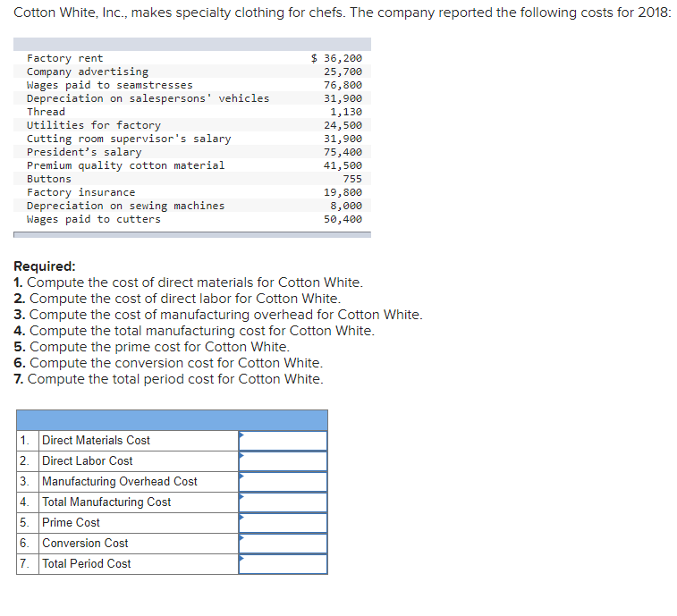The width and height of the screenshot is (677, 616).
Task: Click the Prime Cost answer field
Action: (283, 523)
